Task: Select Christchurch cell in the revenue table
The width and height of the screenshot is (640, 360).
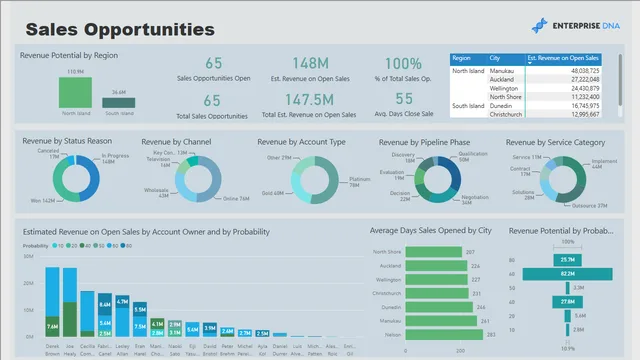Action: click(506, 114)
